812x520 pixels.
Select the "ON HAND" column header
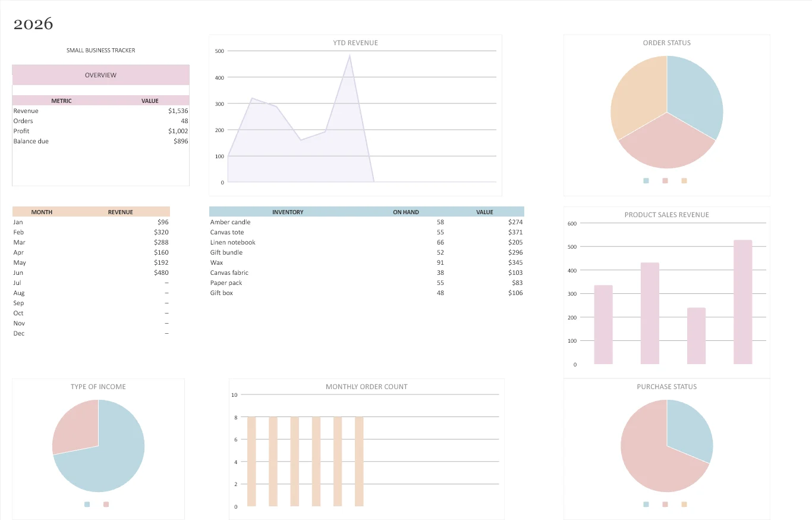406,212
